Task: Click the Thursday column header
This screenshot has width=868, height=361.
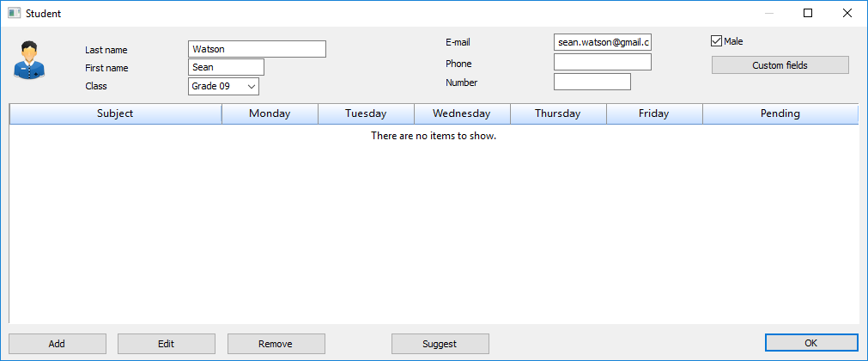Action: point(558,113)
